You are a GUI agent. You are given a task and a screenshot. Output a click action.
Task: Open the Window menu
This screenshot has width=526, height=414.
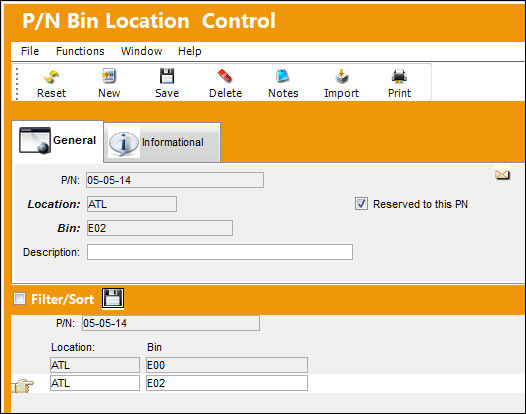click(142, 51)
